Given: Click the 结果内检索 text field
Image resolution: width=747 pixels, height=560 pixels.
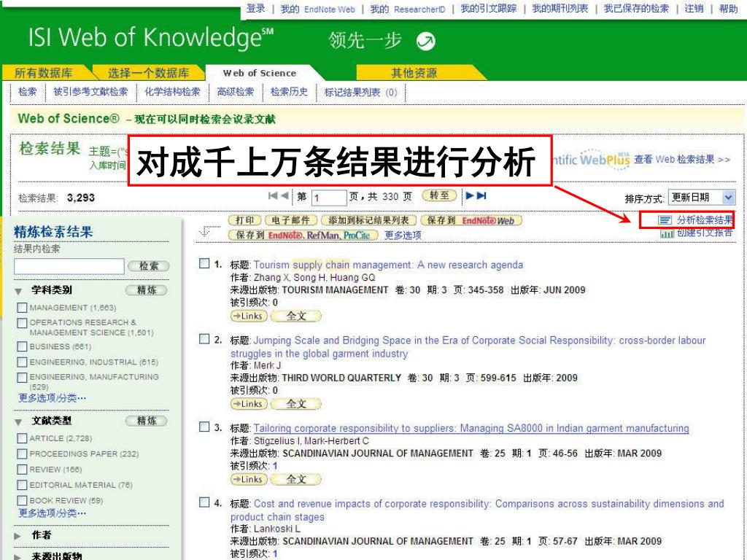Looking at the screenshot, I should pos(69,266).
